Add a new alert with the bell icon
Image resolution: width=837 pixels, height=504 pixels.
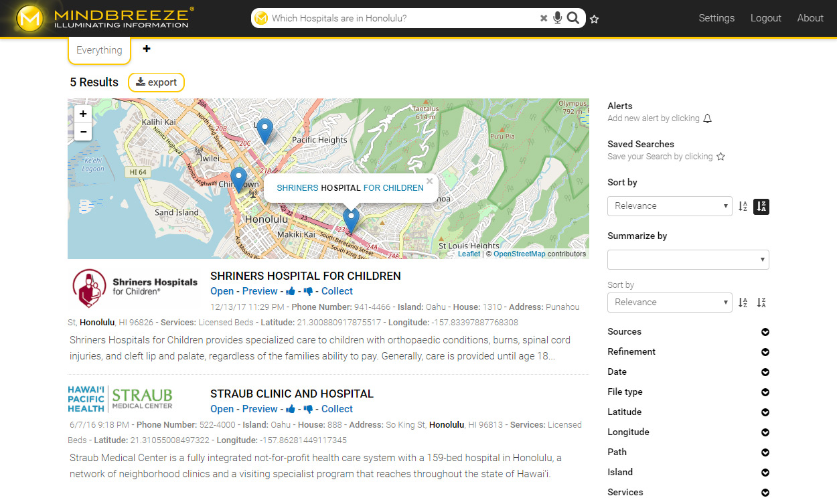click(708, 118)
